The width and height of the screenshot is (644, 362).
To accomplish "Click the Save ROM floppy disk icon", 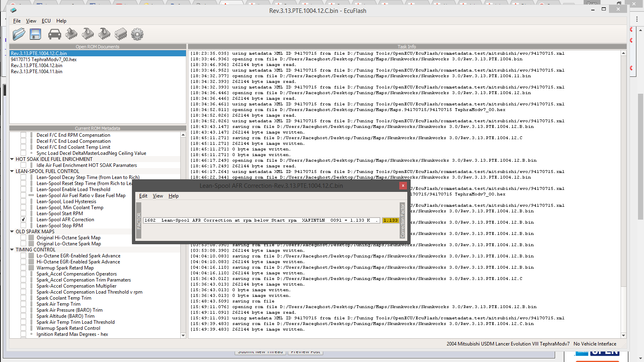I will [35, 34].
